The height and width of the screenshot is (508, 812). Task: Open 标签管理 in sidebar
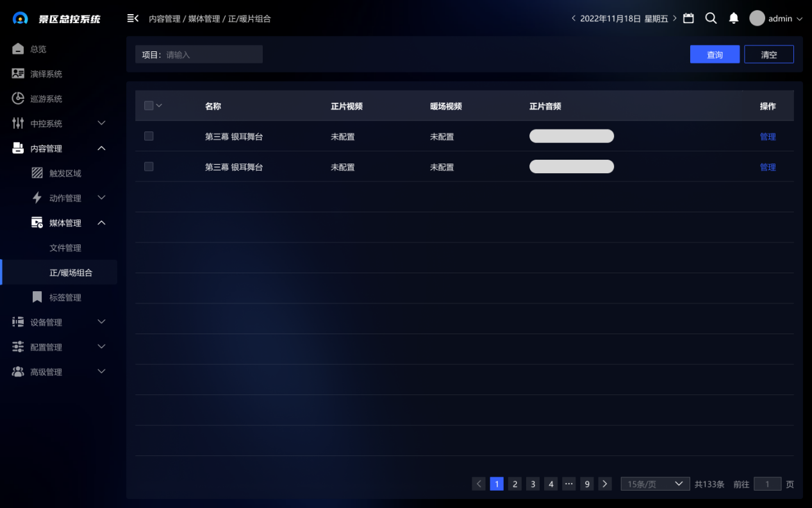(x=65, y=298)
